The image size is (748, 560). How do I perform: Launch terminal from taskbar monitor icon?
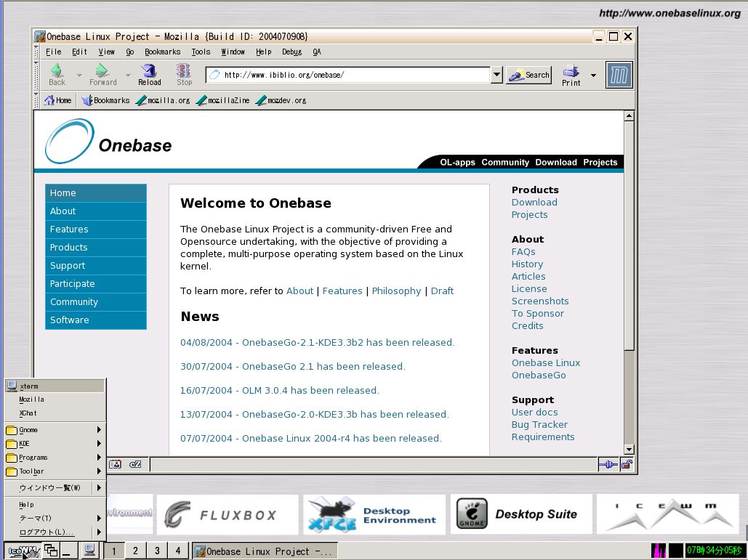pos(89,551)
